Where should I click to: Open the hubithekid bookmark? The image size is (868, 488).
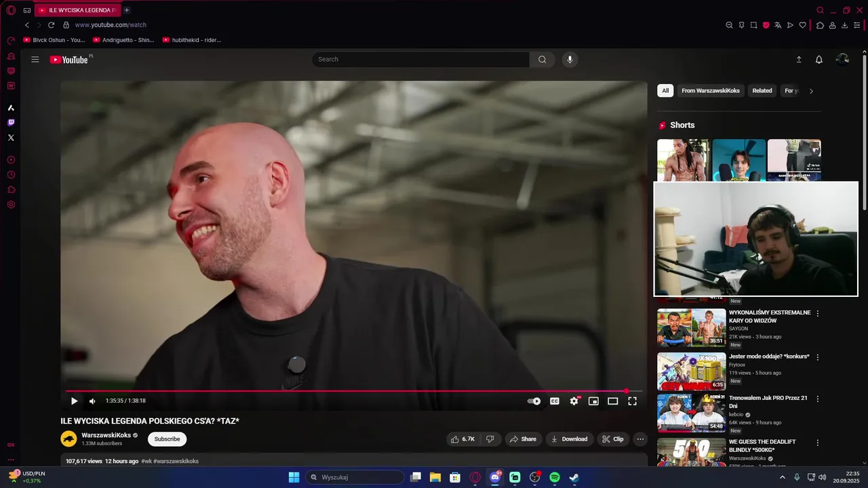[x=192, y=40]
